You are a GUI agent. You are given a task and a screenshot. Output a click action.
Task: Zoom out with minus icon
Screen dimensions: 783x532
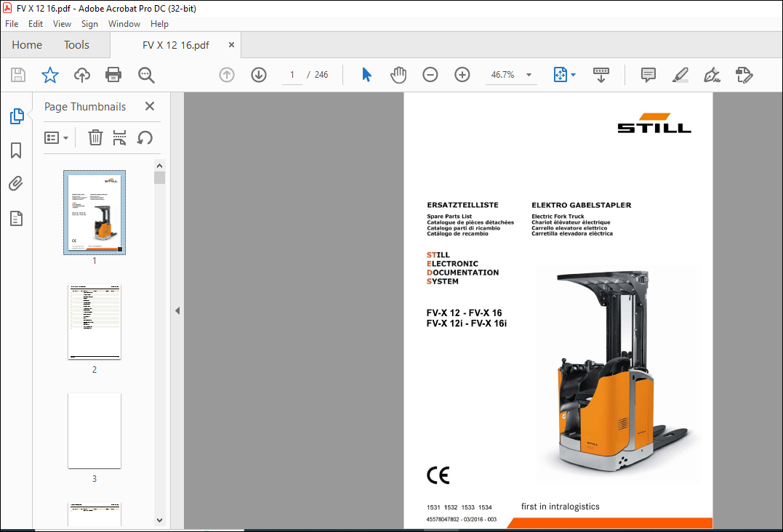tap(430, 75)
